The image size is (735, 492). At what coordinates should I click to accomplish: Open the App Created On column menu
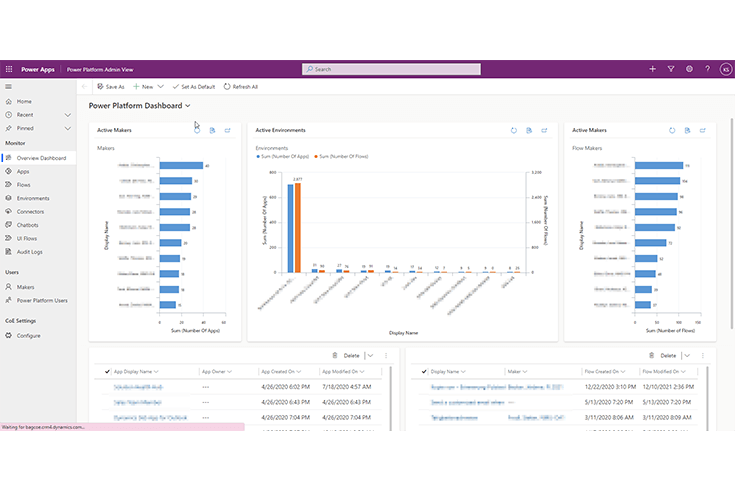tap(299, 372)
